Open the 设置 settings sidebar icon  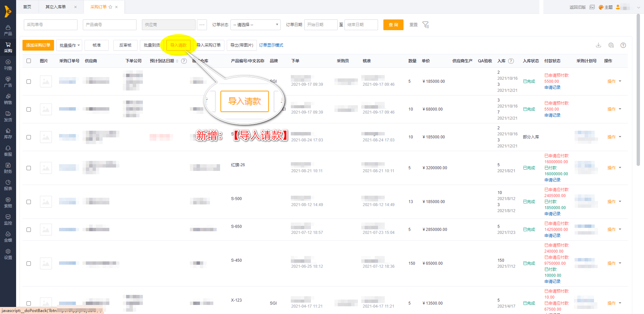(8, 254)
